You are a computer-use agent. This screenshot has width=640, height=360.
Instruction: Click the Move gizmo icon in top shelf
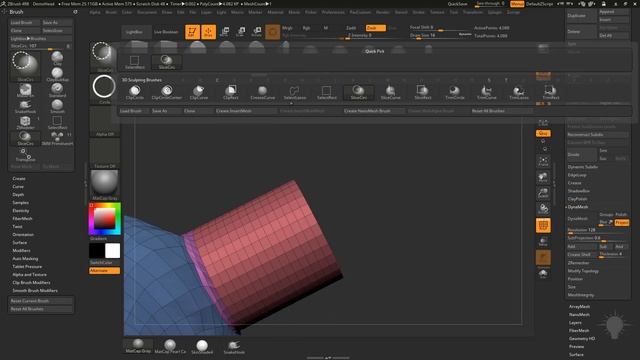pos(224,31)
